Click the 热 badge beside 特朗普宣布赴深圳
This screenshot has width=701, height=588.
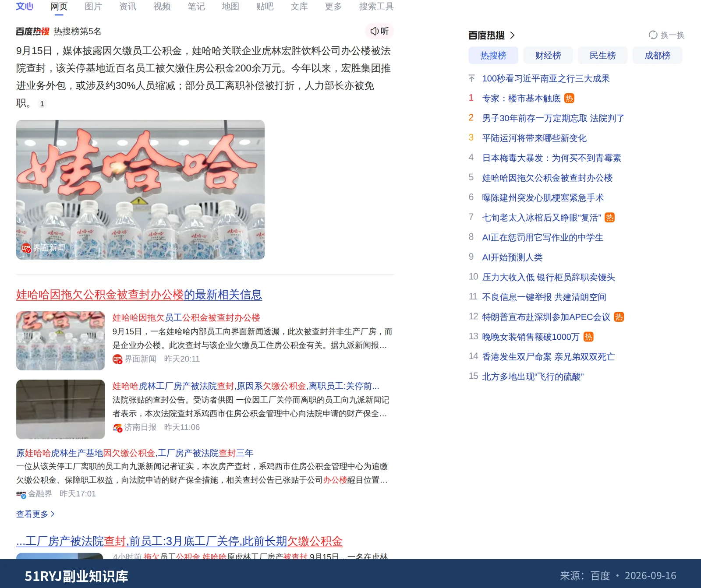(x=619, y=317)
